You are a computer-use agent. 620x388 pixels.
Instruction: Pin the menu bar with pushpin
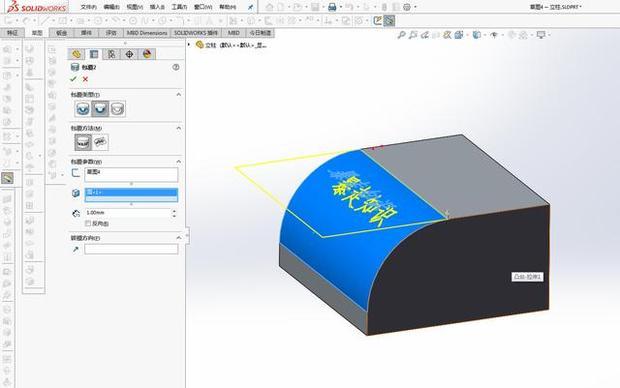[250, 7]
